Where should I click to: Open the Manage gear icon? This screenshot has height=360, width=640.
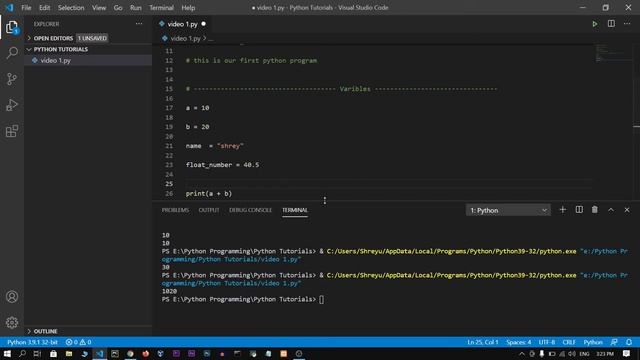tap(12, 322)
